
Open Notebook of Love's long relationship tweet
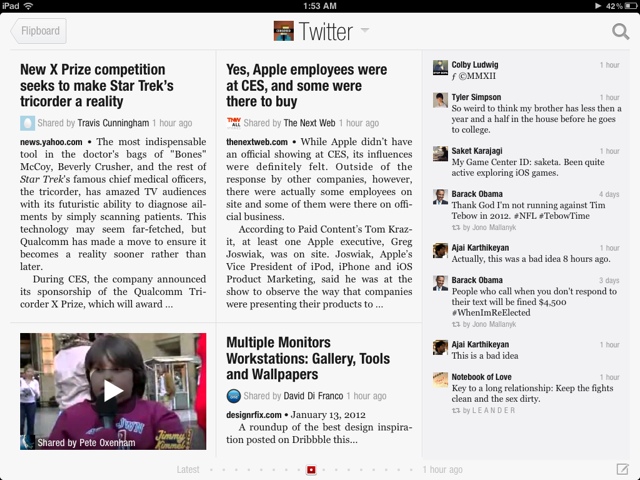(532, 393)
